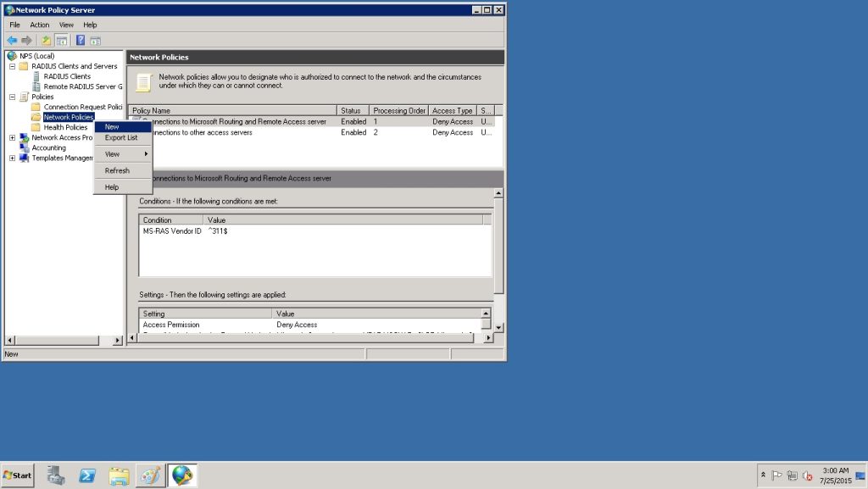Select Export List in the context menu
868x489 pixels.
(121, 137)
